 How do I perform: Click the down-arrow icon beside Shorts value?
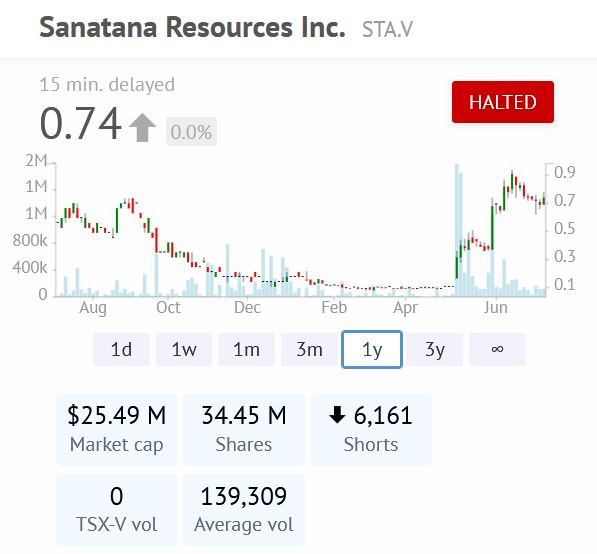[x=337, y=415]
